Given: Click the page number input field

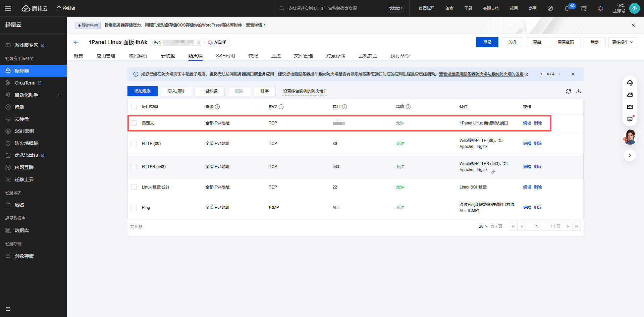Looking at the screenshot, I should [x=536, y=226].
